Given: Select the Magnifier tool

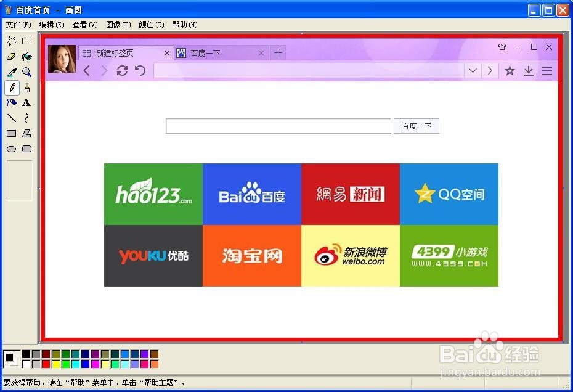Looking at the screenshot, I should click(26, 70).
